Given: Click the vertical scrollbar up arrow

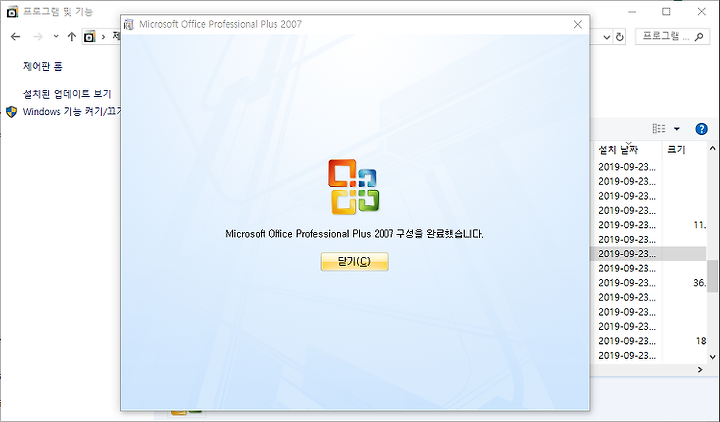Looking at the screenshot, I should (x=713, y=148).
